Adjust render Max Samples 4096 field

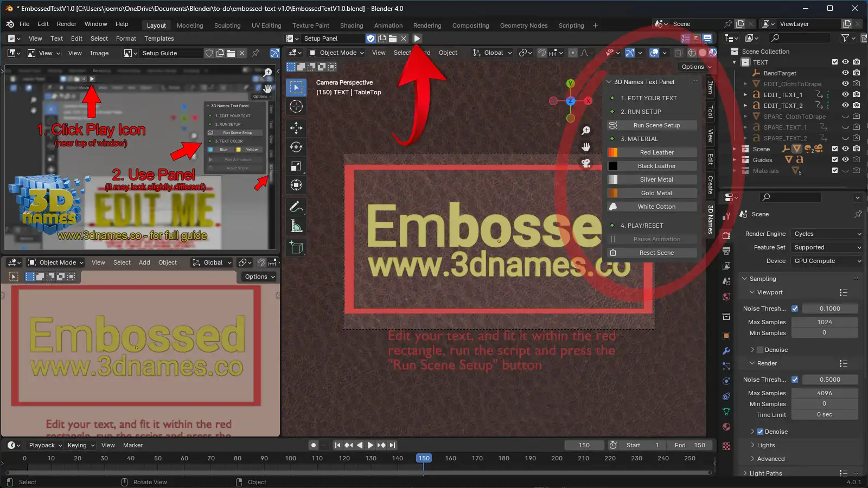tap(825, 393)
